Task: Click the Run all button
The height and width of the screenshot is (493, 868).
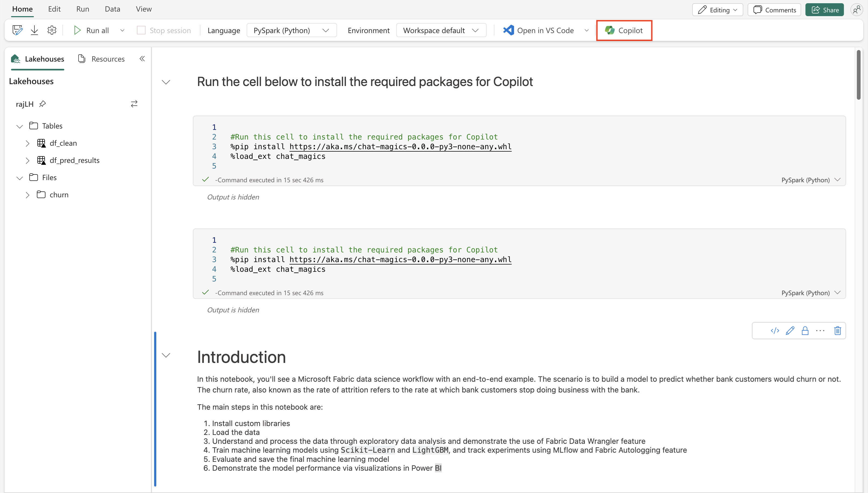Action: (x=97, y=30)
